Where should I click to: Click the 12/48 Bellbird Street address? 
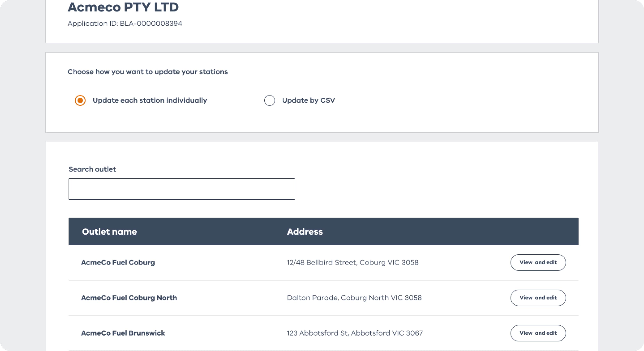352,262
